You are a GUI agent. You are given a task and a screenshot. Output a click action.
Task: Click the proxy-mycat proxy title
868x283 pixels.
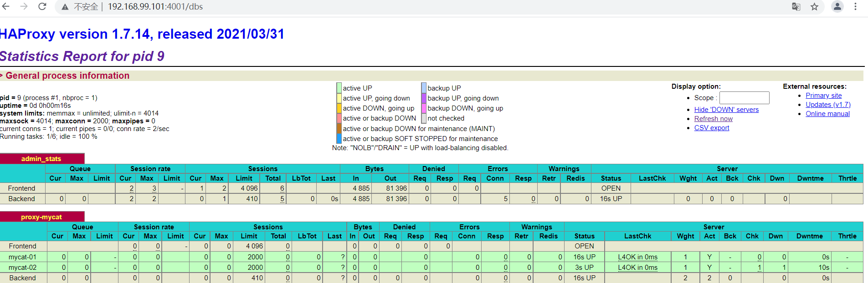[41, 217]
